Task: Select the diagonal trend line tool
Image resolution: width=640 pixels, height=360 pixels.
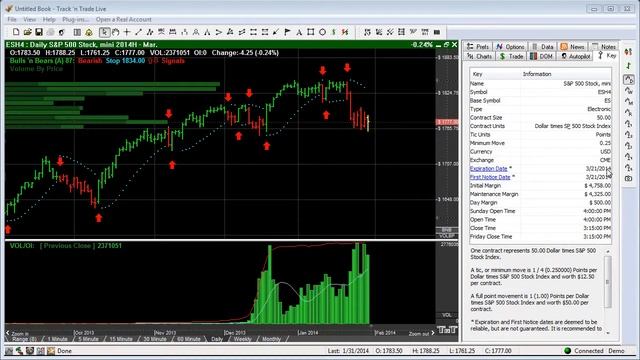Action: [x=138, y=32]
